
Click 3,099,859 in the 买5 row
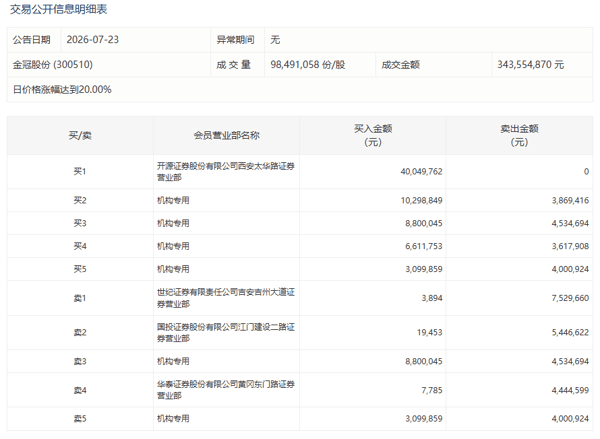[x=424, y=269]
